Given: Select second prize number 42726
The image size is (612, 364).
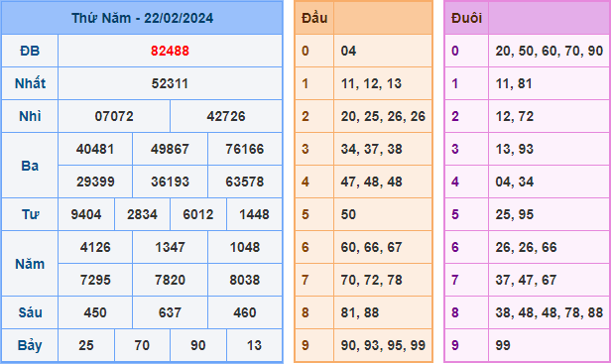Looking at the screenshot, I should pos(226,116).
